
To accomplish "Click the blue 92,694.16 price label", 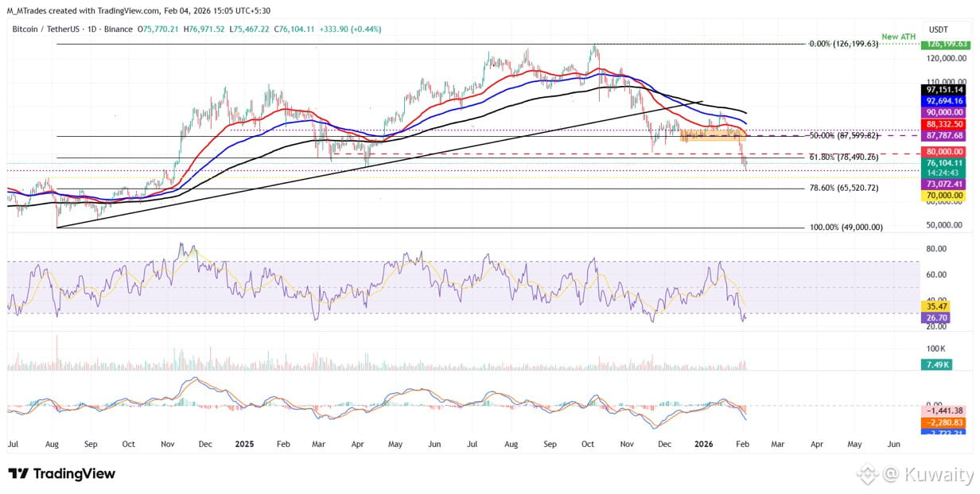I will coord(946,102).
